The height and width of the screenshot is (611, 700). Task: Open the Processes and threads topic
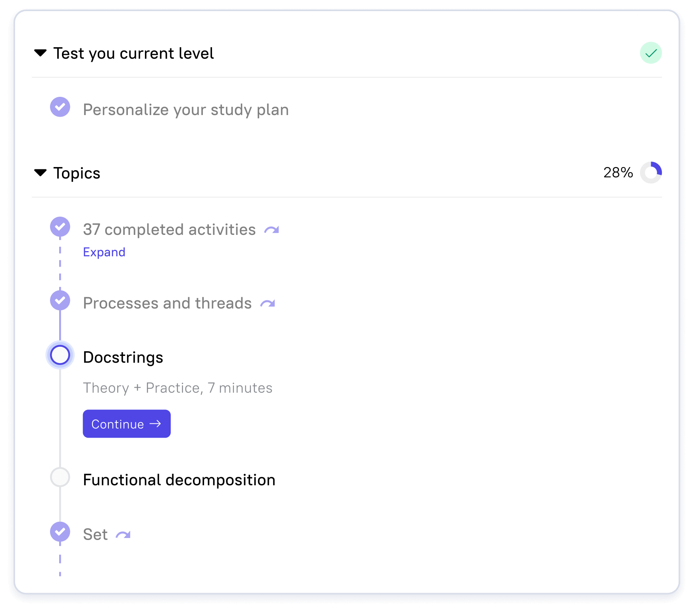(167, 304)
